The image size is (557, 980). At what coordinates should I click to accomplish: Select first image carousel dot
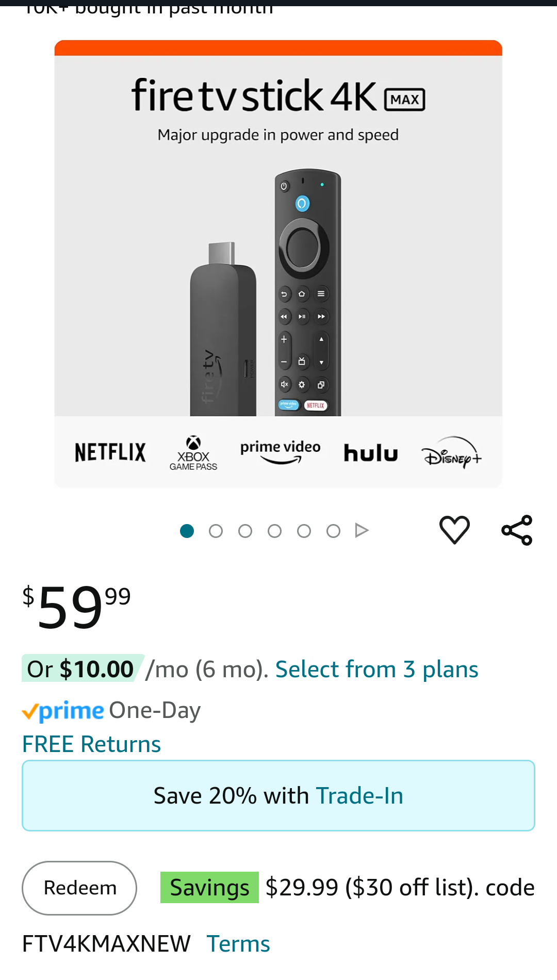(x=187, y=531)
